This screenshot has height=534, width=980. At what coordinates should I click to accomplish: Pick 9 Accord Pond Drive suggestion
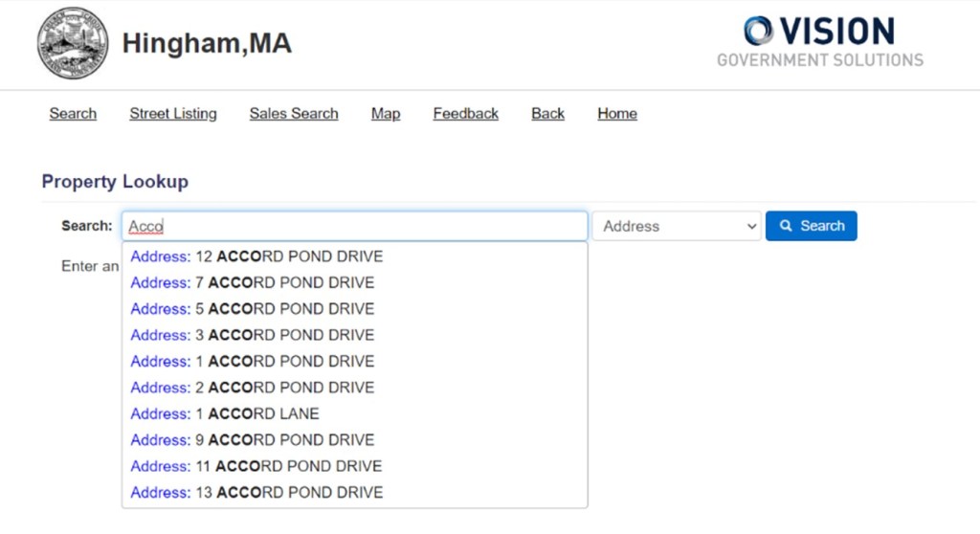coord(253,440)
